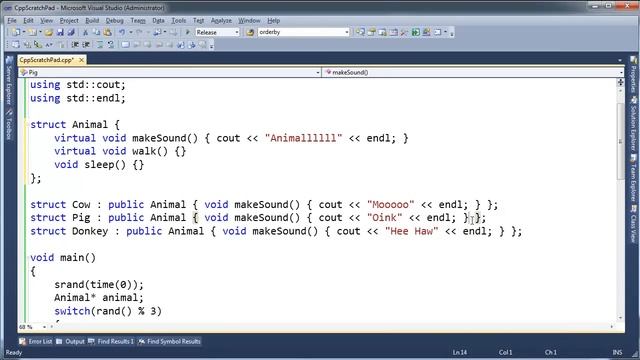Click the Display Quick Info icon

(38, 45)
